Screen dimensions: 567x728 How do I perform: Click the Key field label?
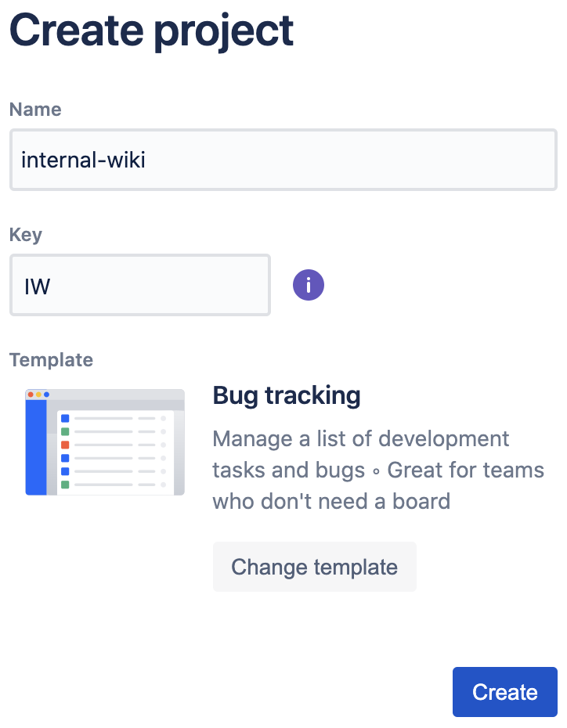(x=26, y=234)
